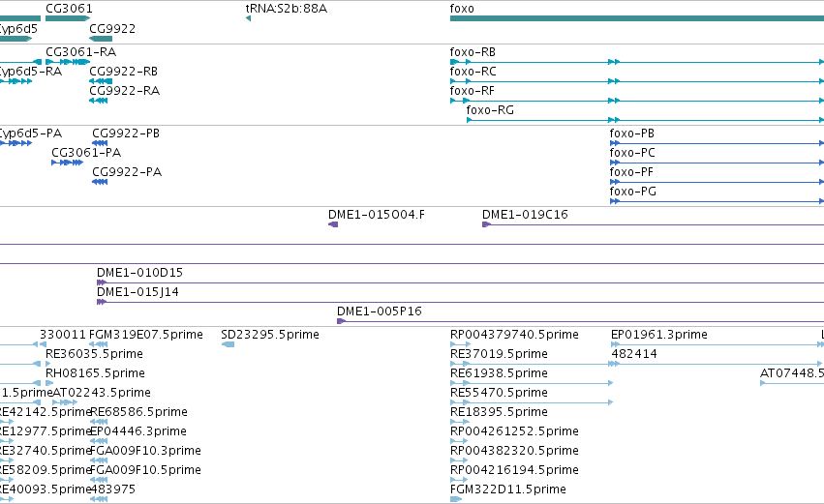Screen dimensions: 824x504
Task: Click the CG3061-PA protein arrow glyph
Action: [x=67, y=163]
